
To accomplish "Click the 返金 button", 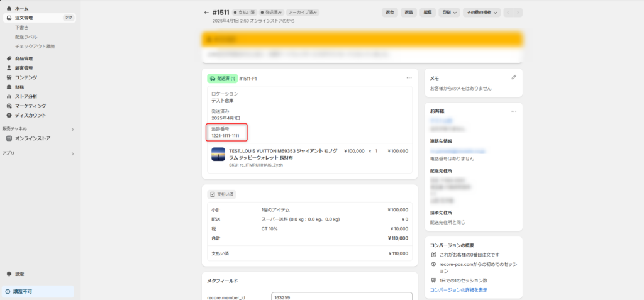I will coord(390,13).
